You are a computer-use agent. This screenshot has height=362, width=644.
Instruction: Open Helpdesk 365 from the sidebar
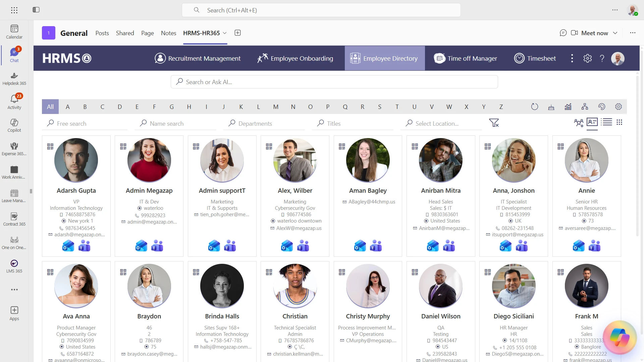click(x=14, y=79)
